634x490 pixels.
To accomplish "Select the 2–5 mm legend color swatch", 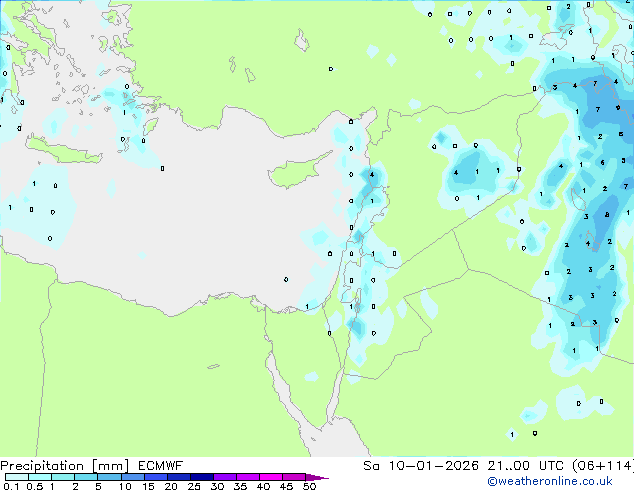I will tap(86, 477).
